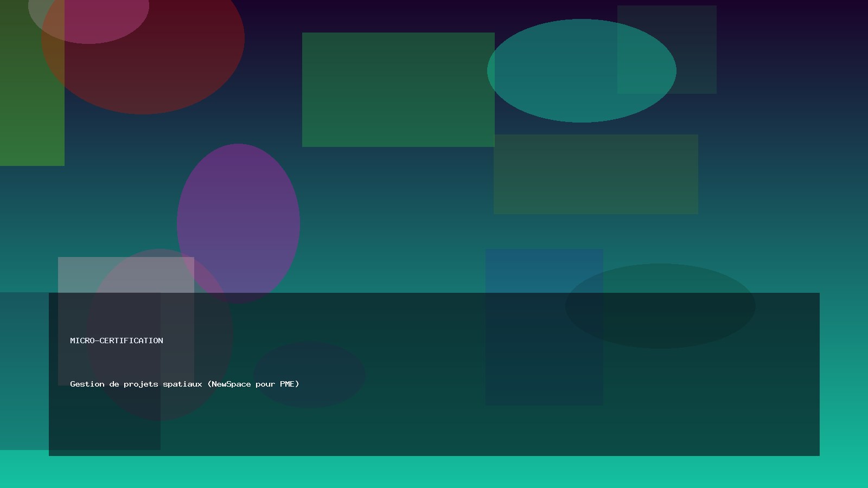Select the small dark ellipse inside banner
This screenshot has height=488, width=868.
click(x=309, y=374)
